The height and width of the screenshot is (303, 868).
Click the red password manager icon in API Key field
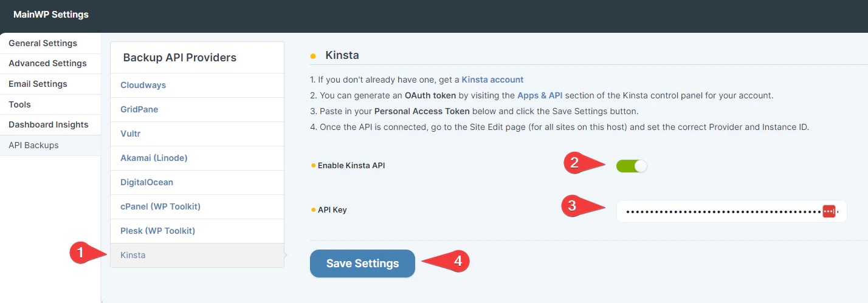[829, 211]
